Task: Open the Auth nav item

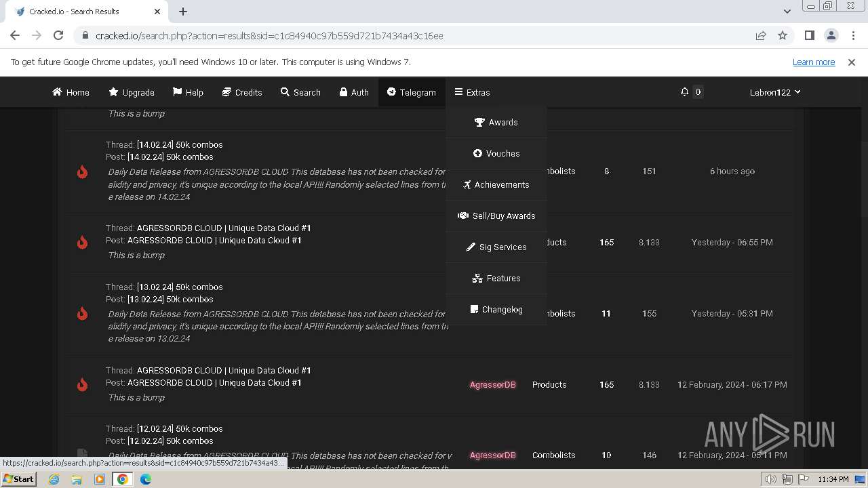Action: [x=354, y=92]
